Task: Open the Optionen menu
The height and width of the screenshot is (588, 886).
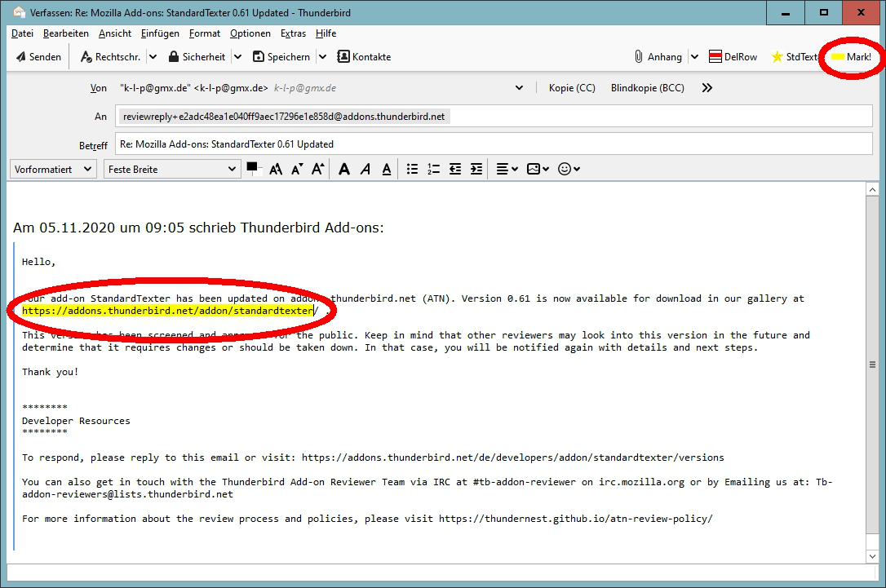Action: tap(250, 33)
